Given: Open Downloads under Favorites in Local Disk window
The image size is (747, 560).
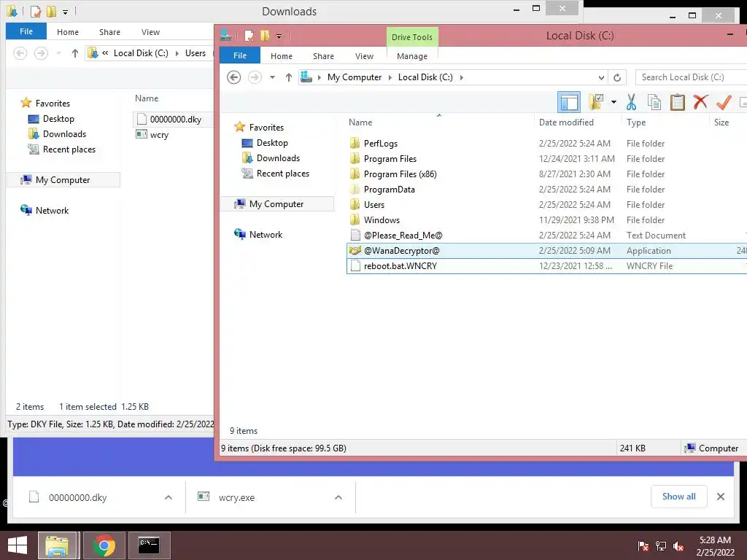Looking at the screenshot, I should [x=278, y=157].
